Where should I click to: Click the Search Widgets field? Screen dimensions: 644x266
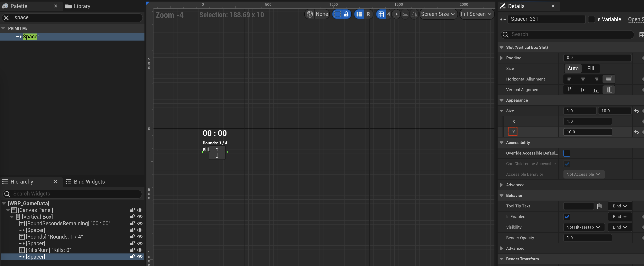pyautogui.click(x=72, y=194)
